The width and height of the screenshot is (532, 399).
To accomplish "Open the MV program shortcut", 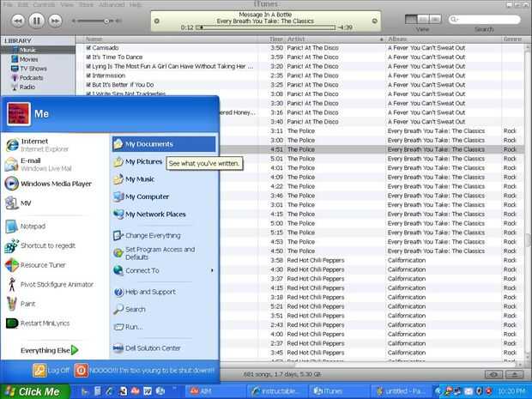I will (x=18, y=203).
